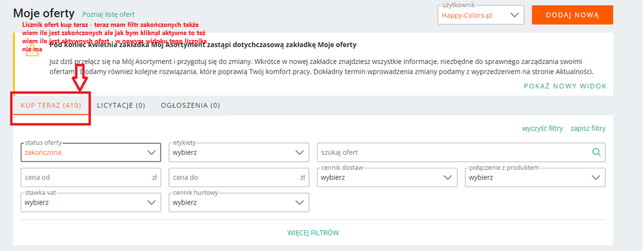Switch to the KUP TERAZ (410) tab
This screenshot has width=644, height=251.
click(51, 106)
